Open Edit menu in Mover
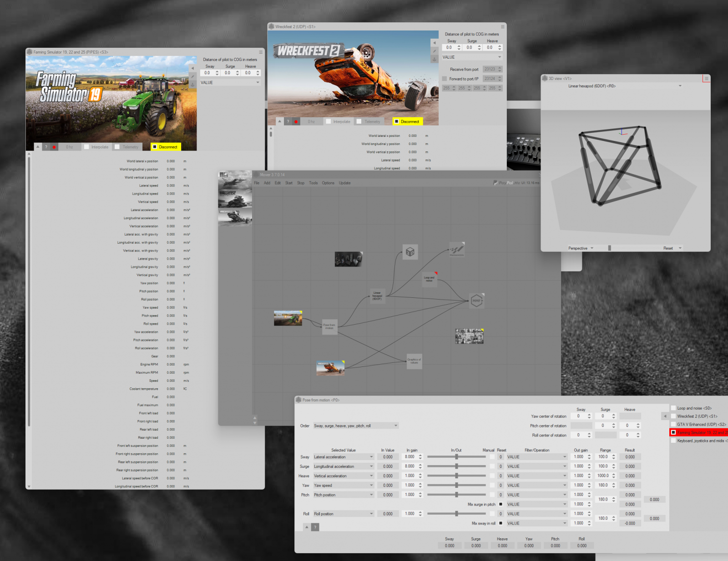 [278, 183]
